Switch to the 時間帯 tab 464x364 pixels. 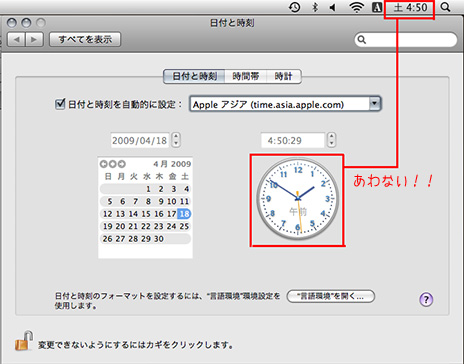(246, 76)
